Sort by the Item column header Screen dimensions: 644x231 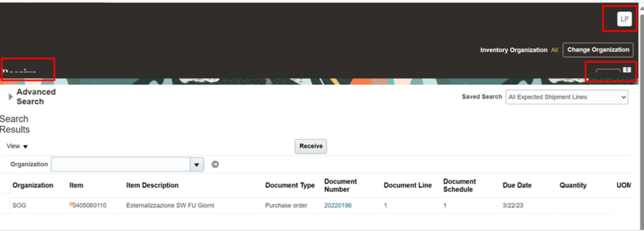point(76,185)
